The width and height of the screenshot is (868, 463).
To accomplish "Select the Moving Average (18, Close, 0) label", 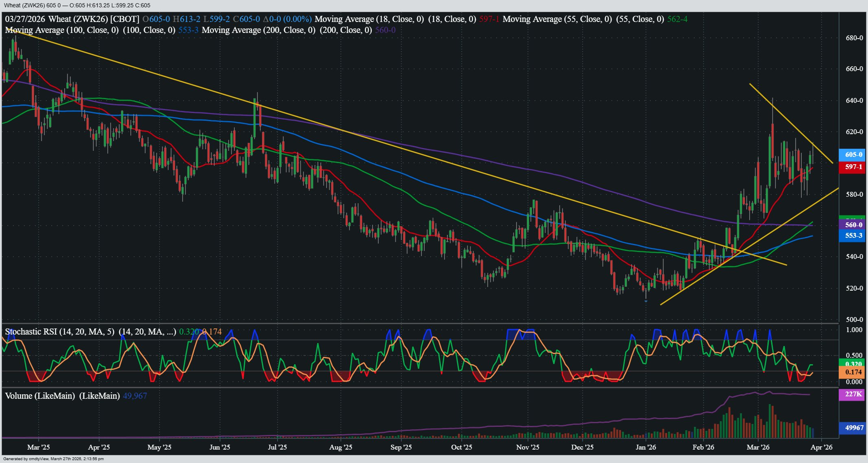I will click(369, 19).
